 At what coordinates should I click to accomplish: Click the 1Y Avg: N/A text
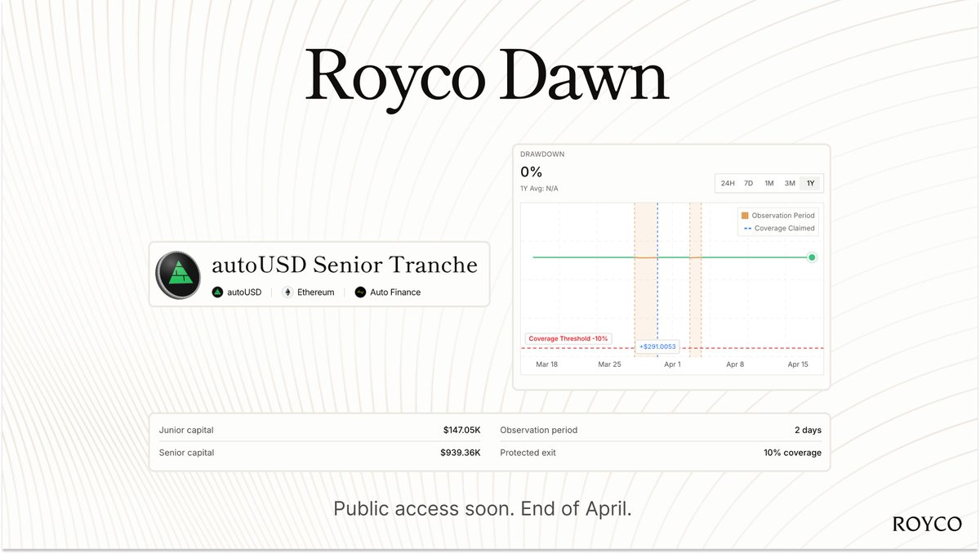(539, 189)
